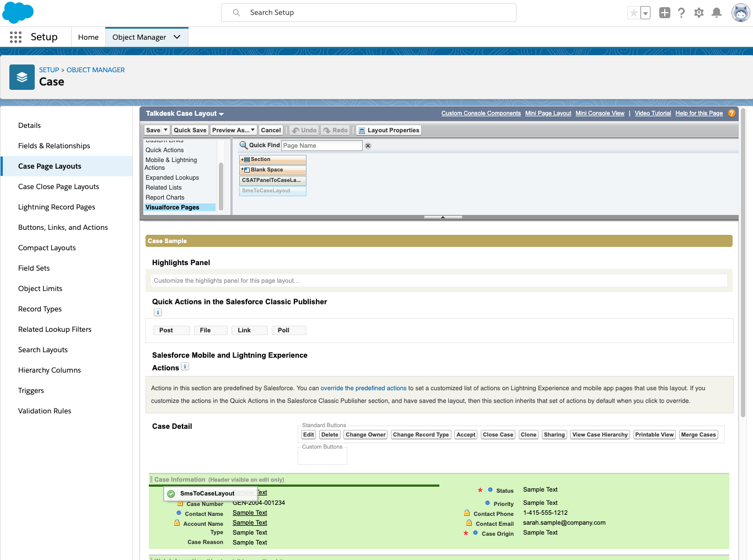Open the favorites list dropdown arrow

click(646, 13)
